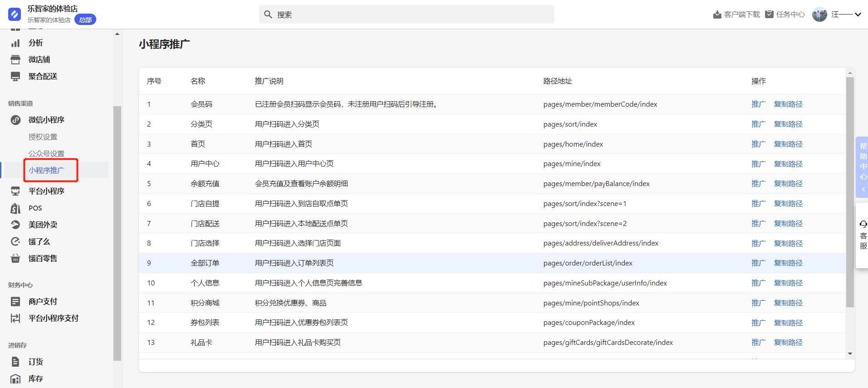The image size is (868, 388).
Task: Click path pages/mineSubPackage/userInfo/index
Action: tap(605, 283)
